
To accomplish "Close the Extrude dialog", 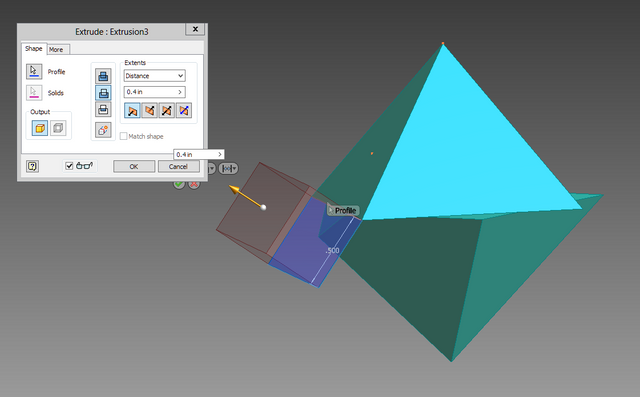I will [195, 29].
